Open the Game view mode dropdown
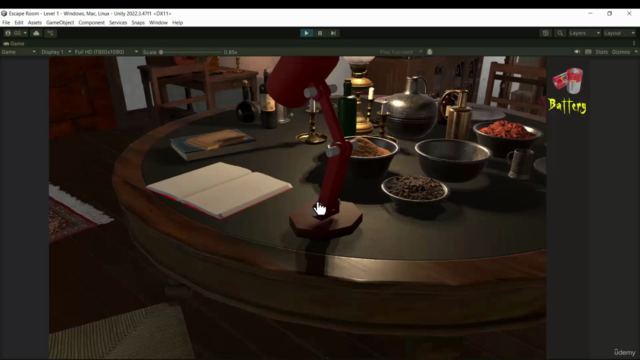 [18, 52]
